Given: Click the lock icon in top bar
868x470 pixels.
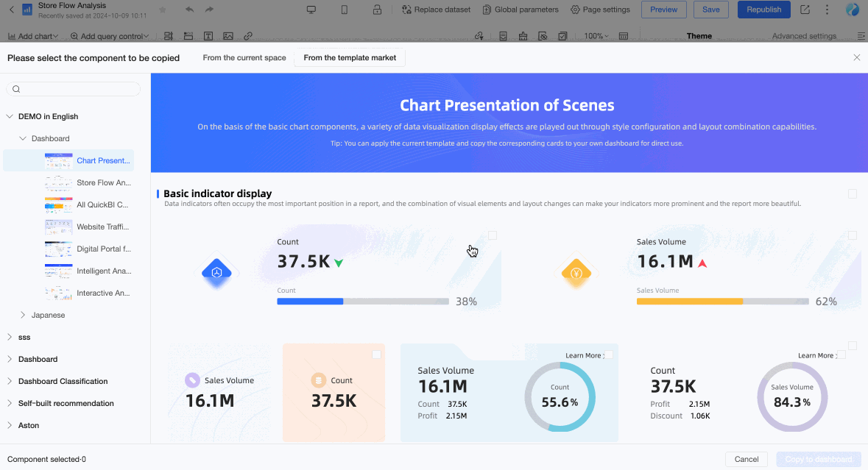Looking at the screenshot, I should [377, 10].
